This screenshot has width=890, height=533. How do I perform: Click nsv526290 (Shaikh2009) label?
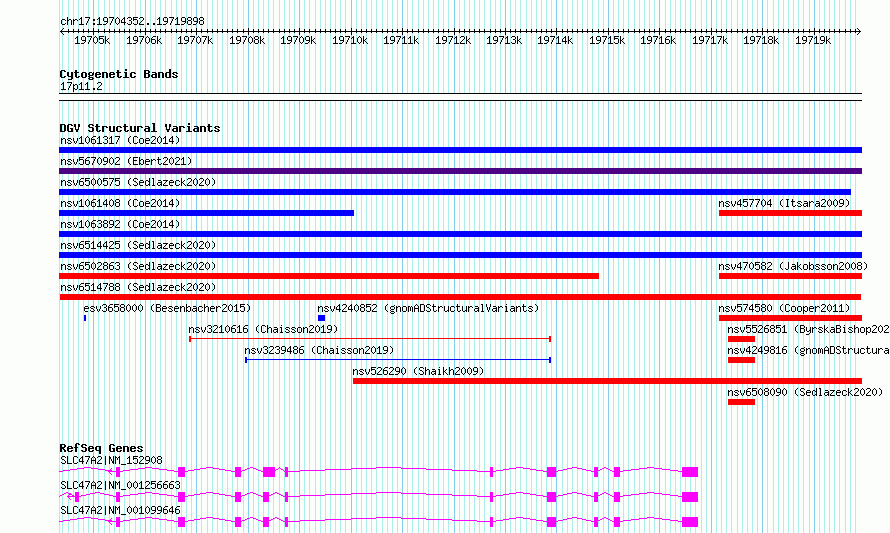pyautogui.click(x=418, y=371)
